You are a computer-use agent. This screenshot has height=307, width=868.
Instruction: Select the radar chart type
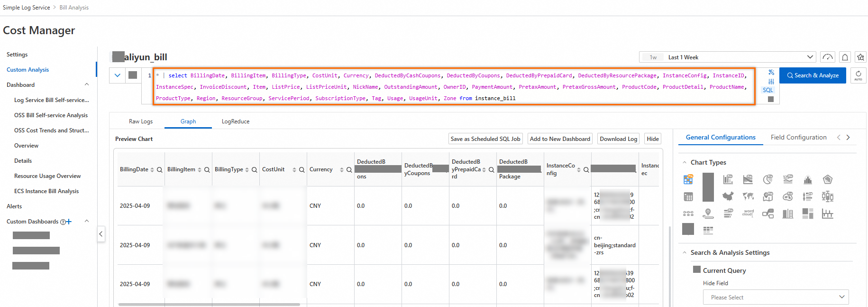(828, 179)
